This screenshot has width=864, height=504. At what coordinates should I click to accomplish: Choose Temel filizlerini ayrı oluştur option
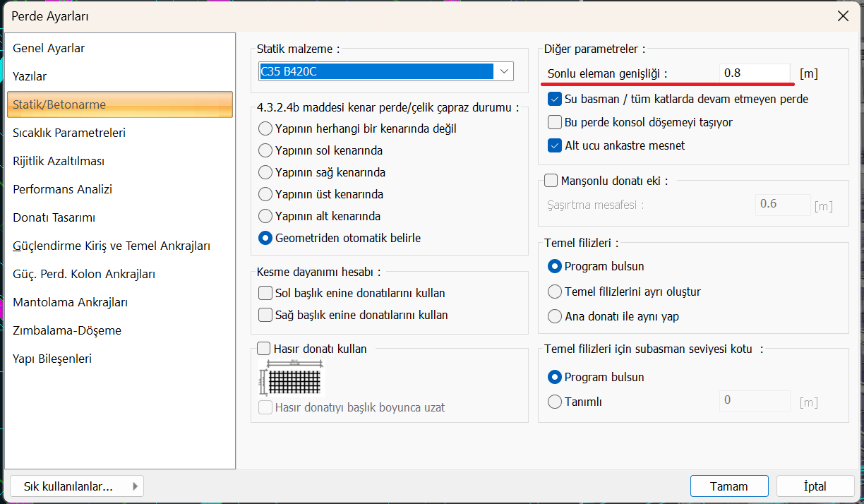tap(555, 292)
